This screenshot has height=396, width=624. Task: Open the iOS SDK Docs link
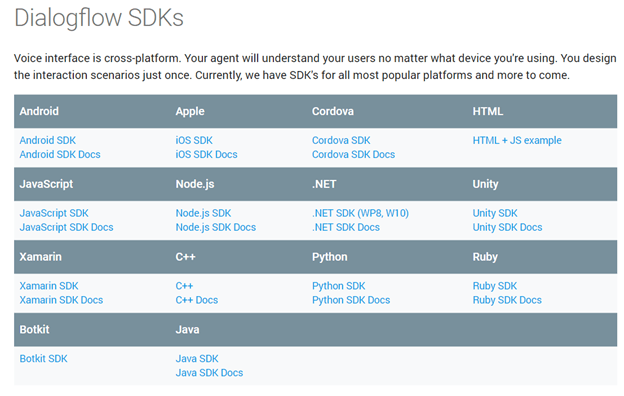[207, 154]
